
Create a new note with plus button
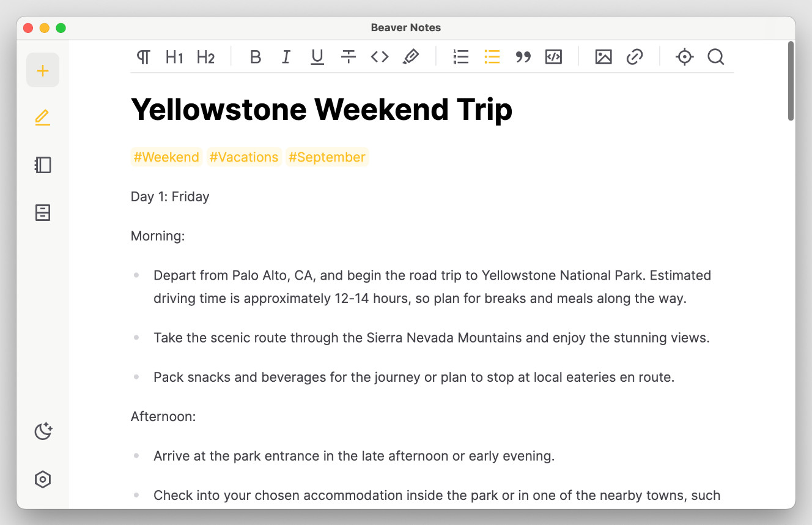pyautogui.click(x=43, y=70)
